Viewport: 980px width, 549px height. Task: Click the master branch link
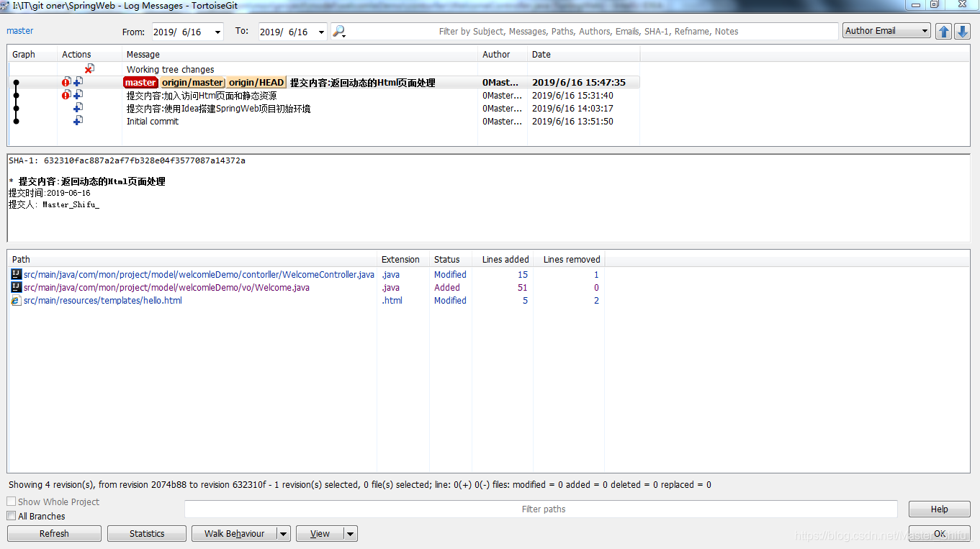[20, 31]
